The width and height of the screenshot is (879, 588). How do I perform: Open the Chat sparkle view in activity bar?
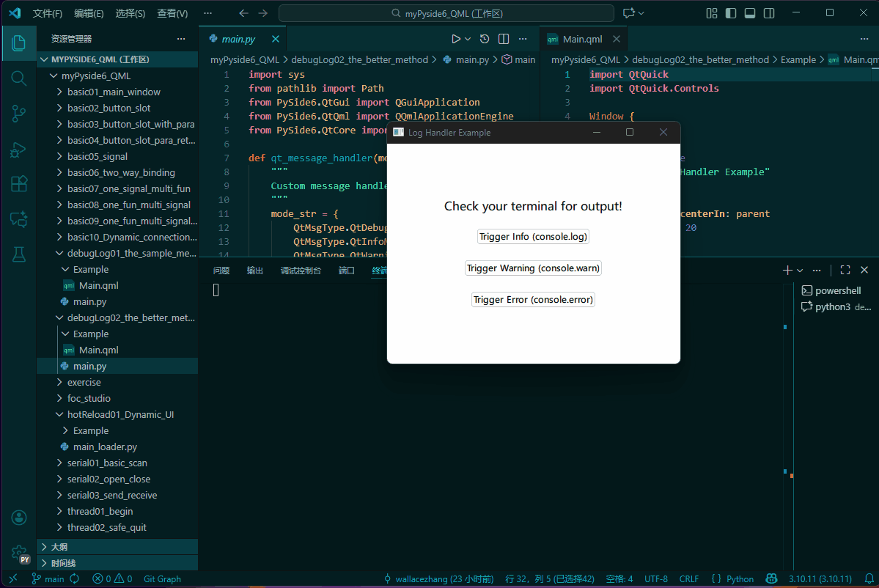18,219
